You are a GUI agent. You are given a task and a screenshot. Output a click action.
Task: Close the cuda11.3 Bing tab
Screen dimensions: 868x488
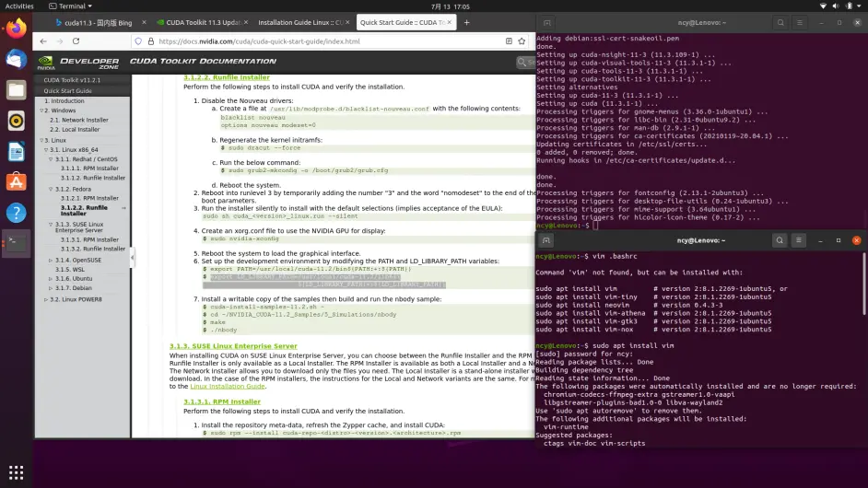click(144, 23)
